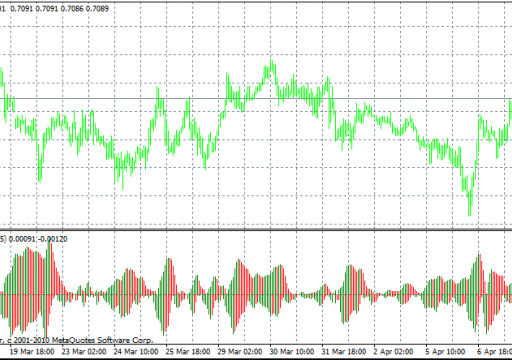
Task: Click the indicator values 0.00091 -0.00120
Action: pos(38,239)
